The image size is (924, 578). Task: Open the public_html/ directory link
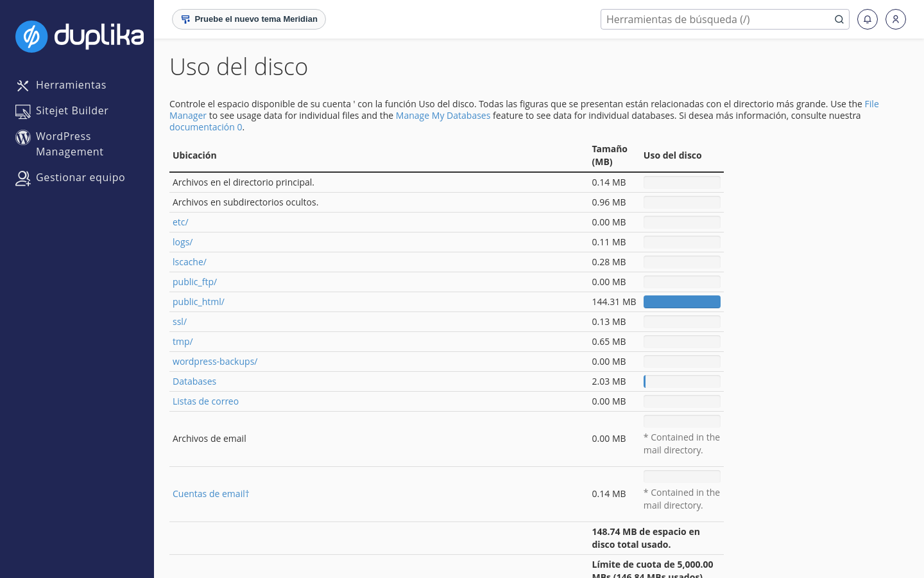click(198, 302)
